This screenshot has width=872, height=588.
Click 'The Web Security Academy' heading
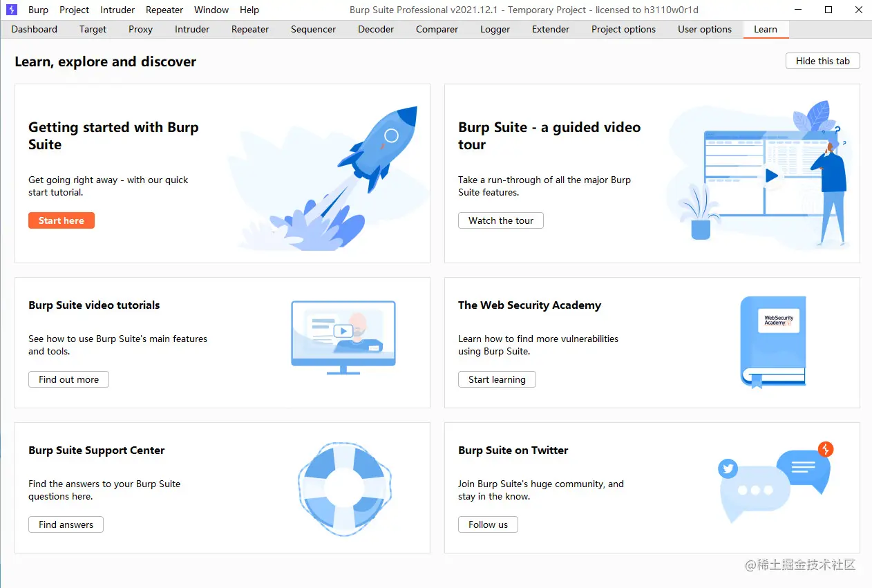point(529,305)
